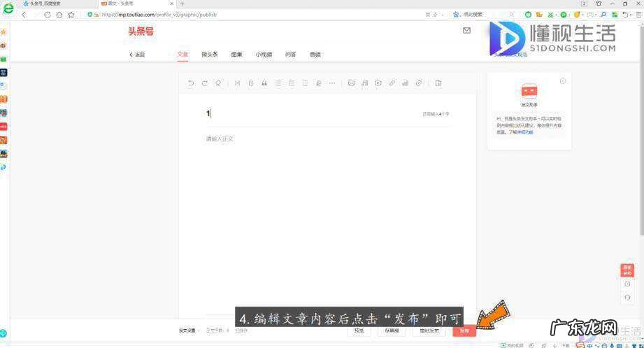Click the clock icon on right edge

627,284
